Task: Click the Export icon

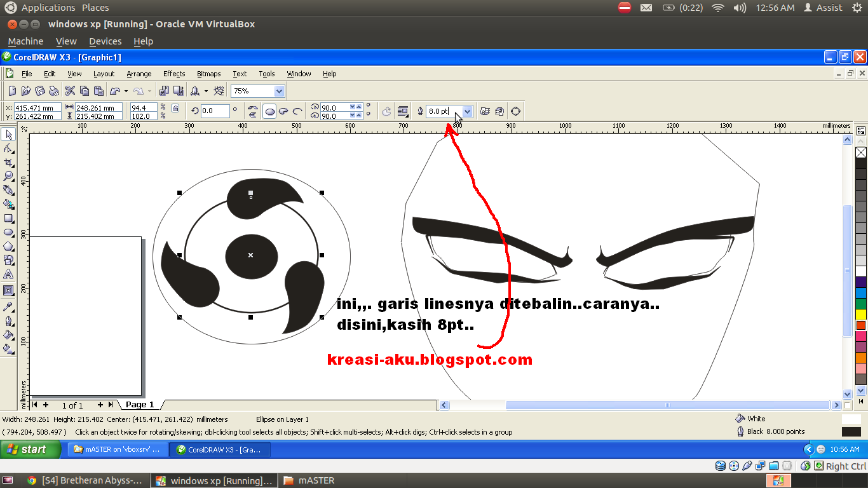Action: (178, 91)
